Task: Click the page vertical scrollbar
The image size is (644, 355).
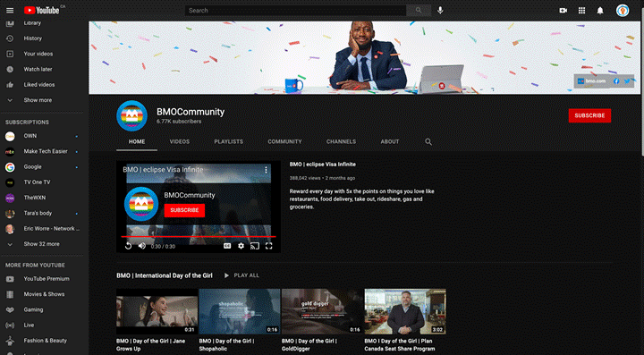Action: (x=641, y=89)
